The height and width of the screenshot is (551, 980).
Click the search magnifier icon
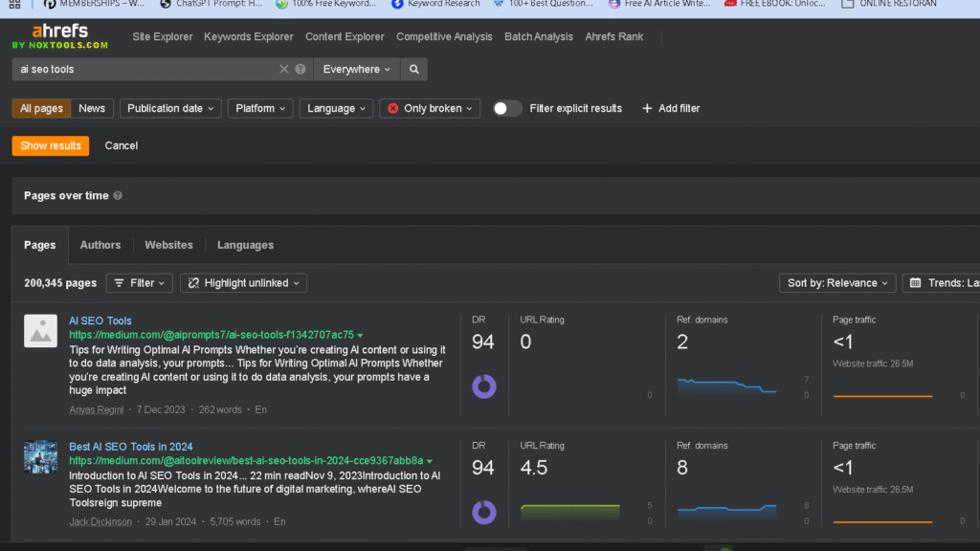[x=413, y=69]
